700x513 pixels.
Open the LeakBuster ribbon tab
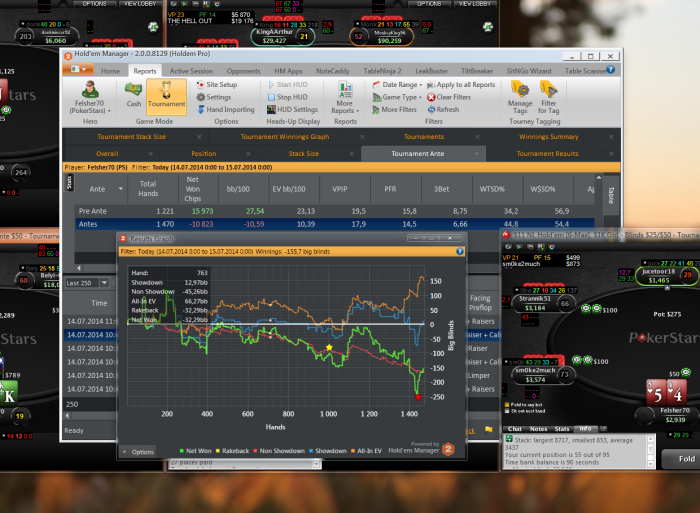click(431, 71)
